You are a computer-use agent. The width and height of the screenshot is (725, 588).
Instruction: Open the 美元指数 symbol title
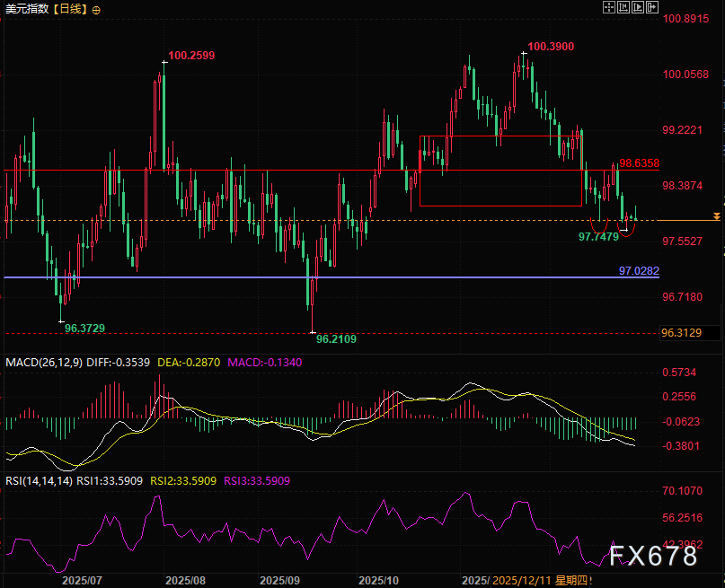pyautogui.click(x=26, y=9)
